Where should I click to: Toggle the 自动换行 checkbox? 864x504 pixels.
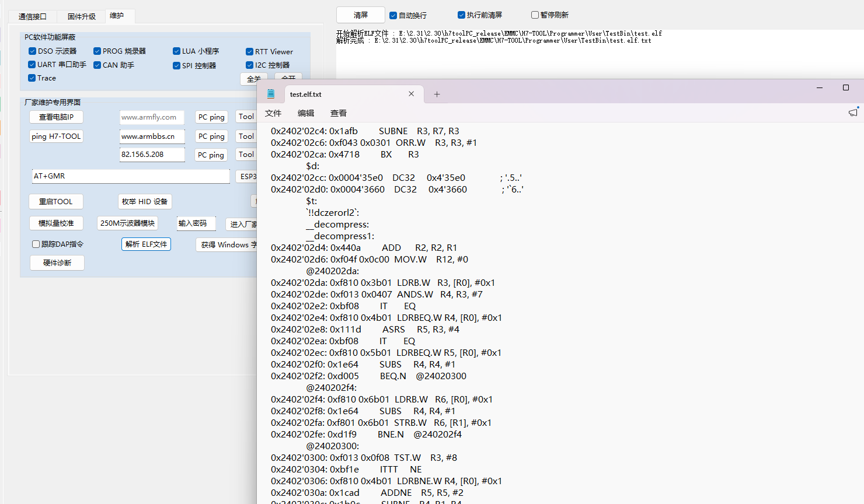click(393, 15)
